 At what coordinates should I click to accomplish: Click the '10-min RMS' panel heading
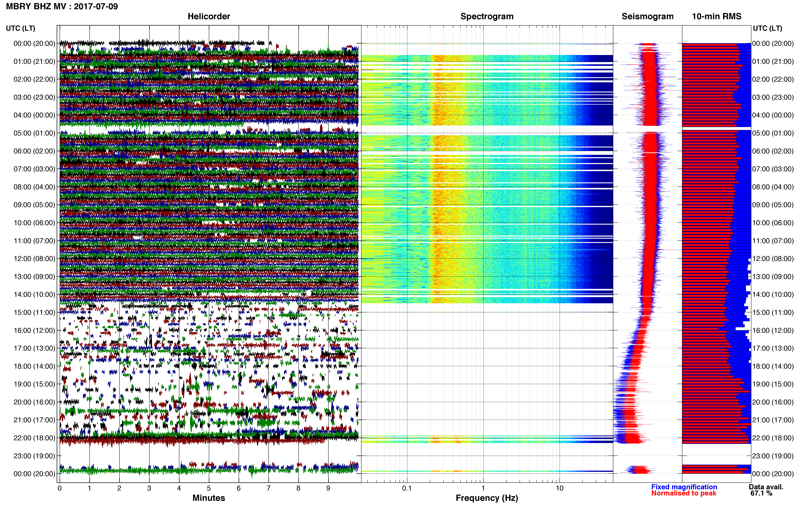(x=717, y=16)
